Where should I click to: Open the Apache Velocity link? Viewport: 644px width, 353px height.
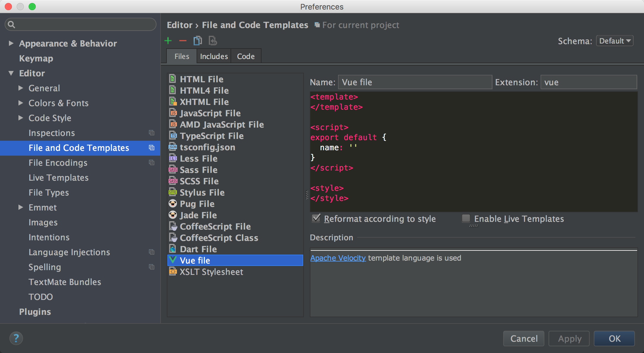[338, 258]
